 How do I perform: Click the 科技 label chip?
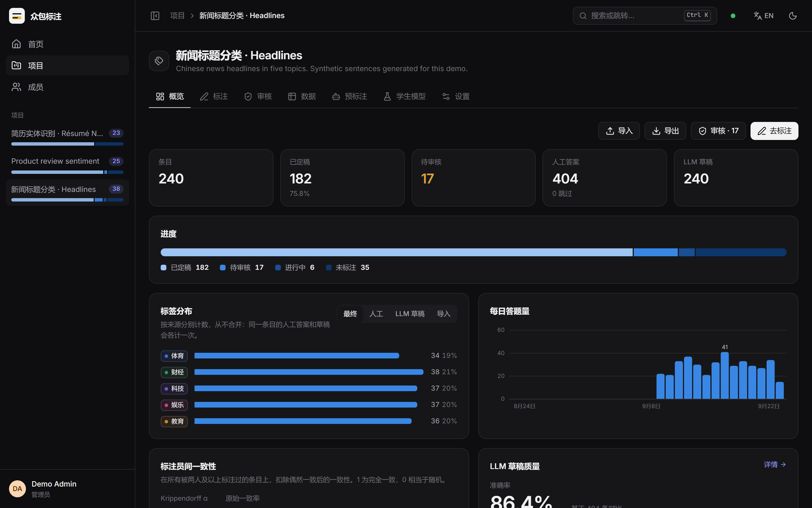(x=174, y=389)
